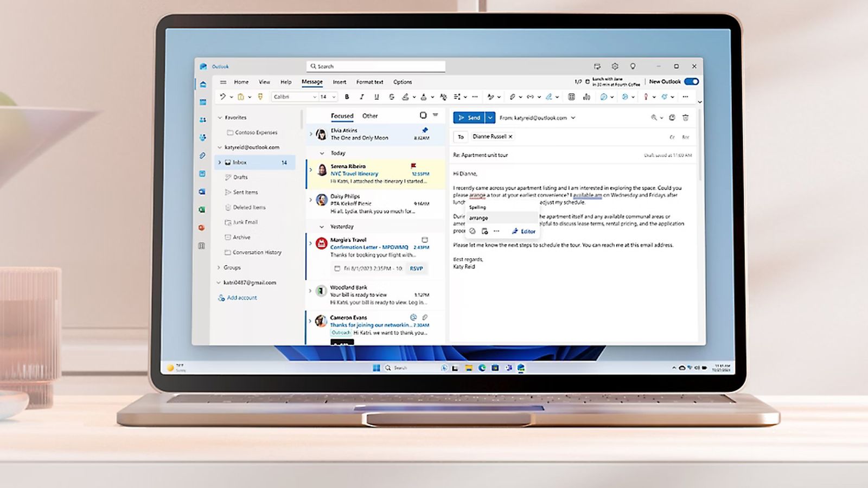Open the Word icon in the sidebar
The height and width of the screenshot is (488, 868).
202,190
